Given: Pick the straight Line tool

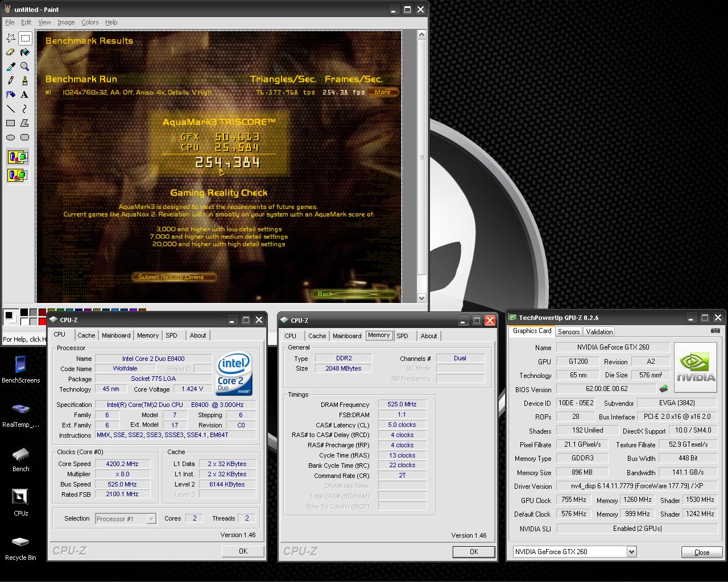Looking at the screenshot, I should (11, 109).
